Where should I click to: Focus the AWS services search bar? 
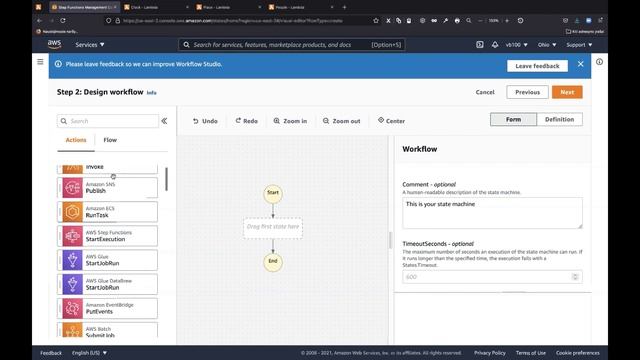tap(291, 44)
